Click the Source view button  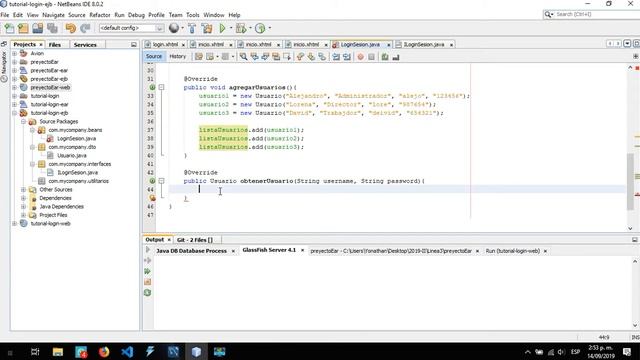coord(154,56)
